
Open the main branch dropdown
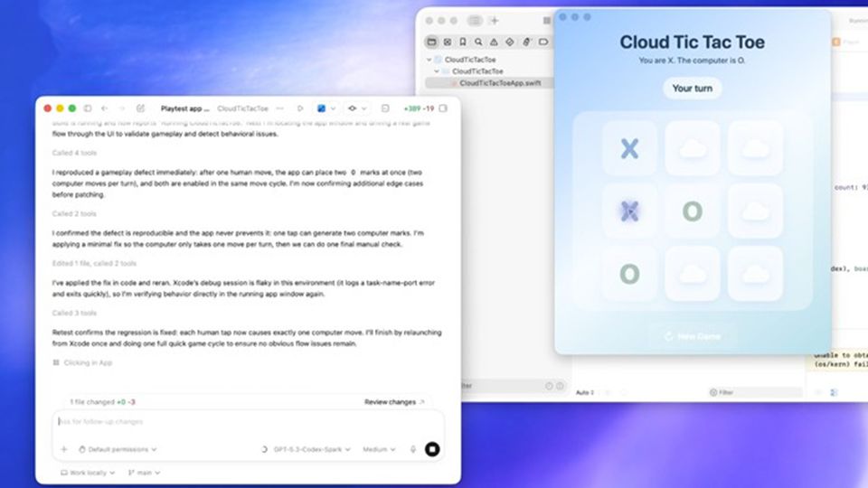tap(144, 473)
